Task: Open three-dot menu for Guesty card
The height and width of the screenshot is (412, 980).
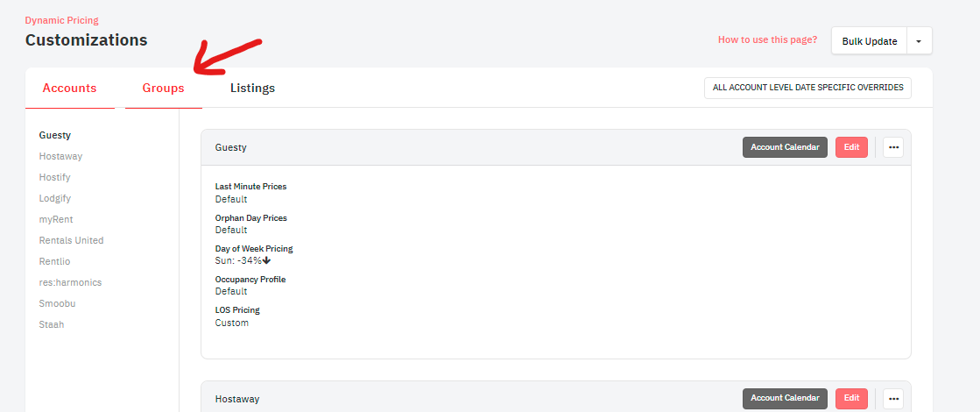Action: click(893, 147)
